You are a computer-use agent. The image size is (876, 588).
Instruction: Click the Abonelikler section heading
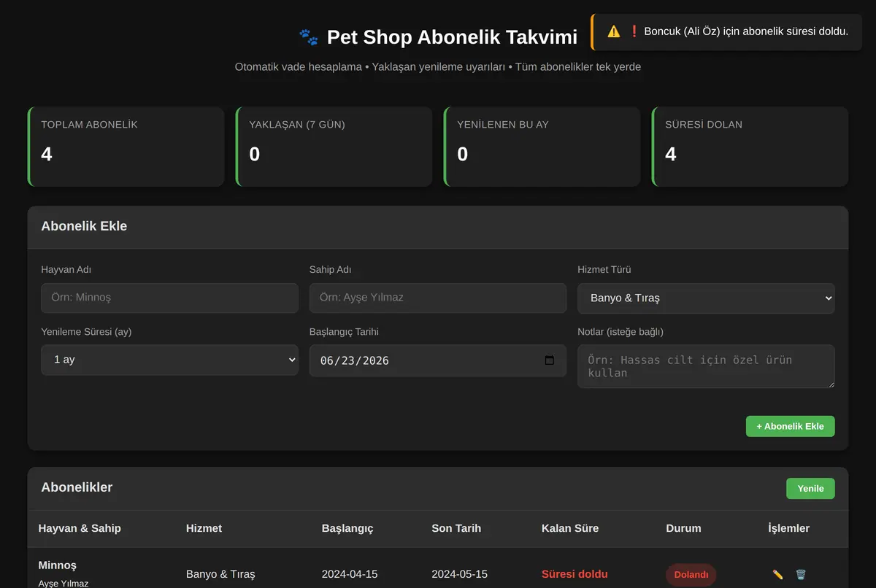[x=77, y=487]
